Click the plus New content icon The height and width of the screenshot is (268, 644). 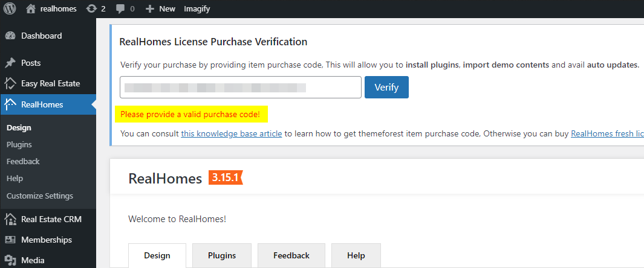click(x=150, y=8)
